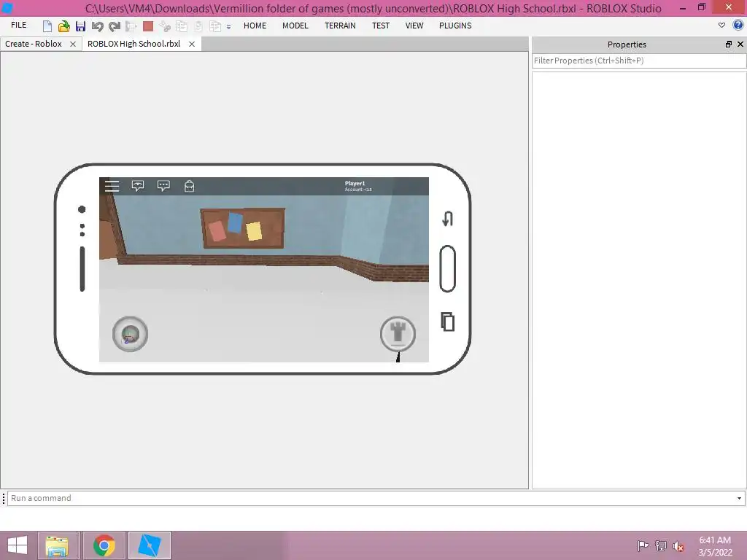Viewport: 747px width, 560px height.
Task: Open the Windows Start button
Action: click(18, 545)
